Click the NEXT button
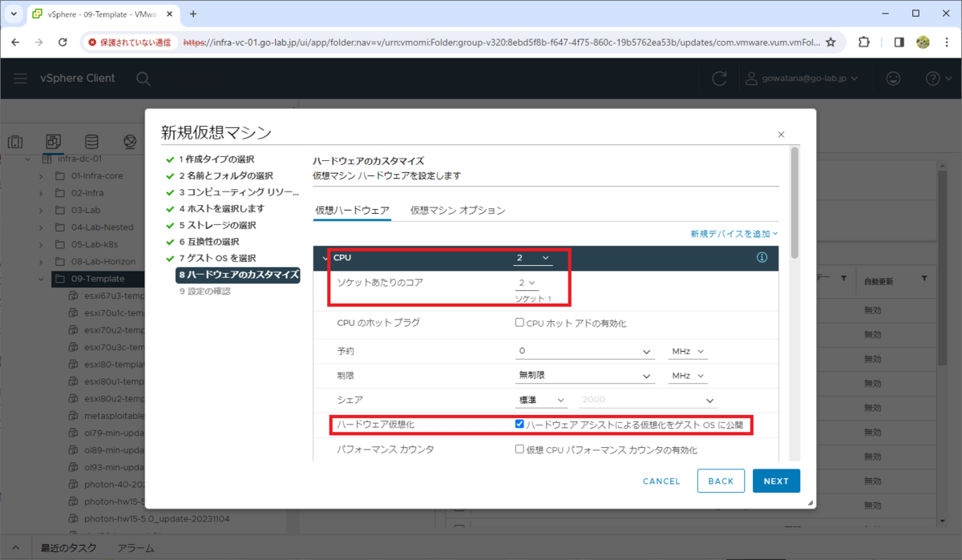962x560 pixels. (776, 481)
